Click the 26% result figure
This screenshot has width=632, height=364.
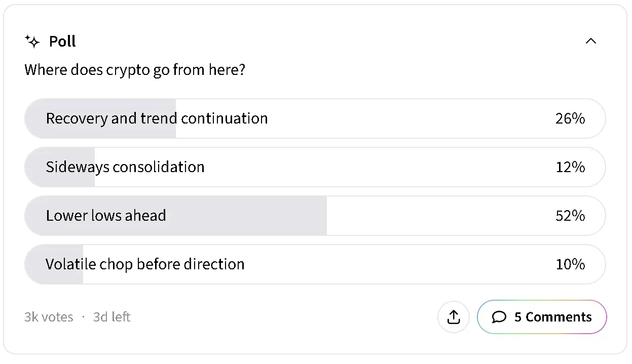pyautogui.click(x=570, y=118)
